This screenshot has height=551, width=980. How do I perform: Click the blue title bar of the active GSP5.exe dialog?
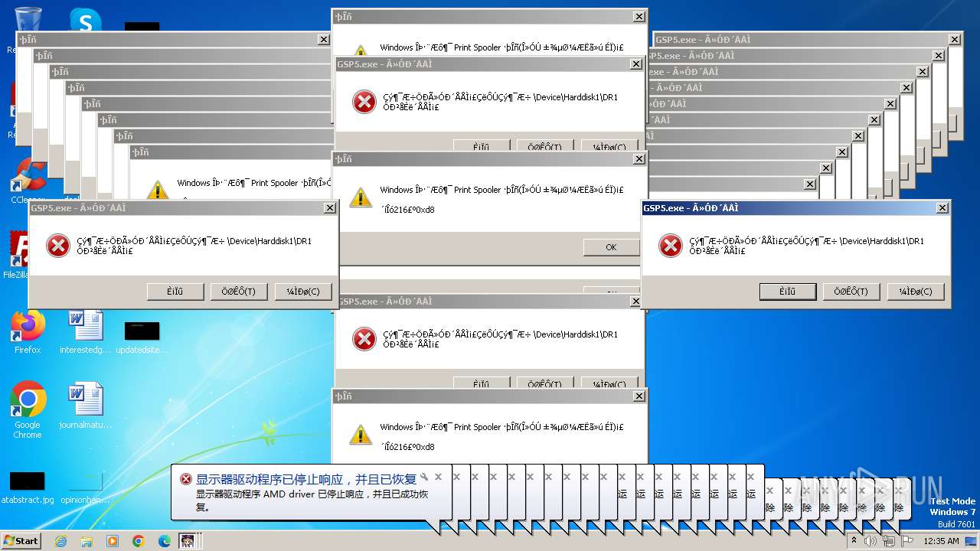796,208
